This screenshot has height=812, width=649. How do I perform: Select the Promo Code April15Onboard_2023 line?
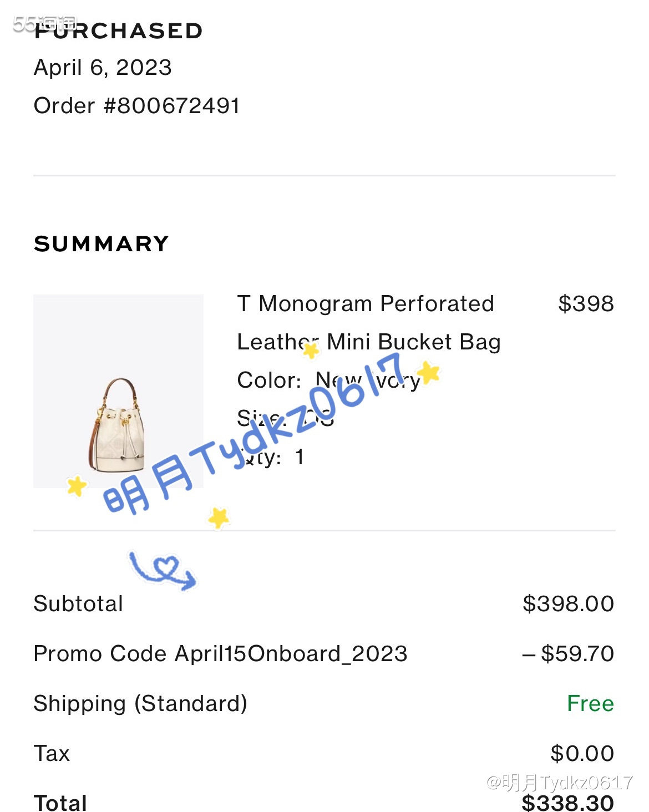pyautogui.click(x=221, y=653)
